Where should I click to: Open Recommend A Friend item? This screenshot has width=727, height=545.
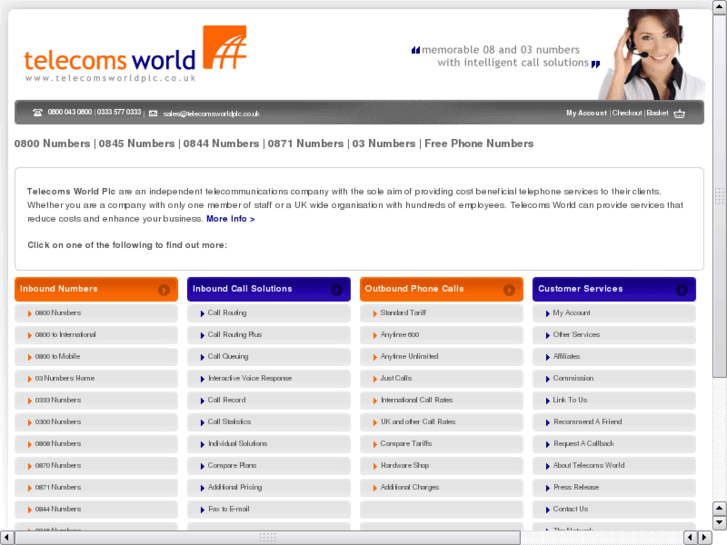[614, 422]
